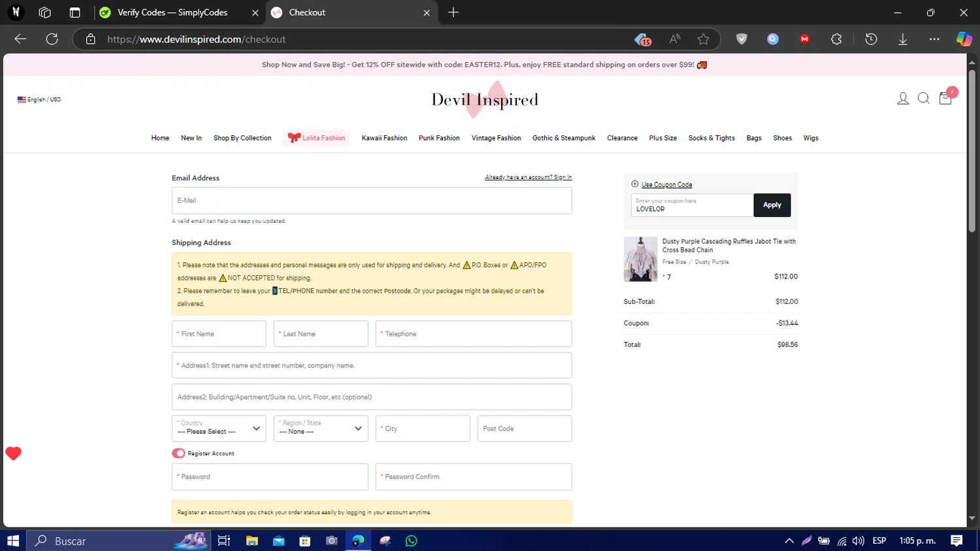Open the Copilot sidebar icon

click(964, 39)
